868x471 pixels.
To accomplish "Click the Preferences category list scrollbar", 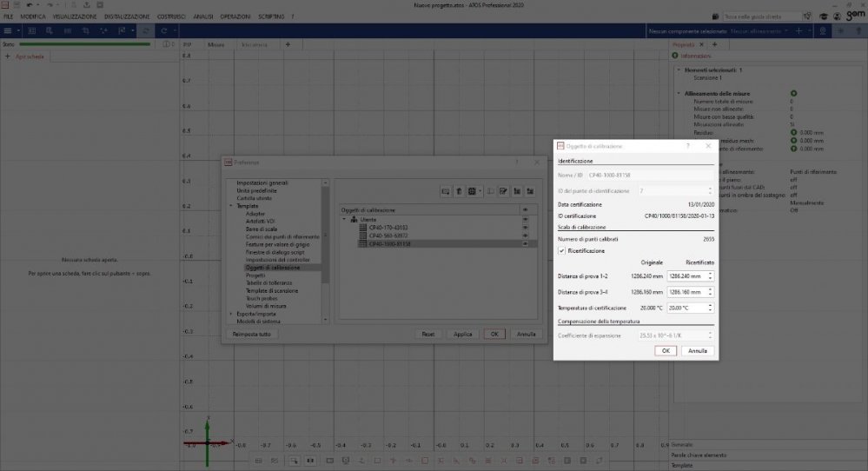I will [x=326, y=235].
